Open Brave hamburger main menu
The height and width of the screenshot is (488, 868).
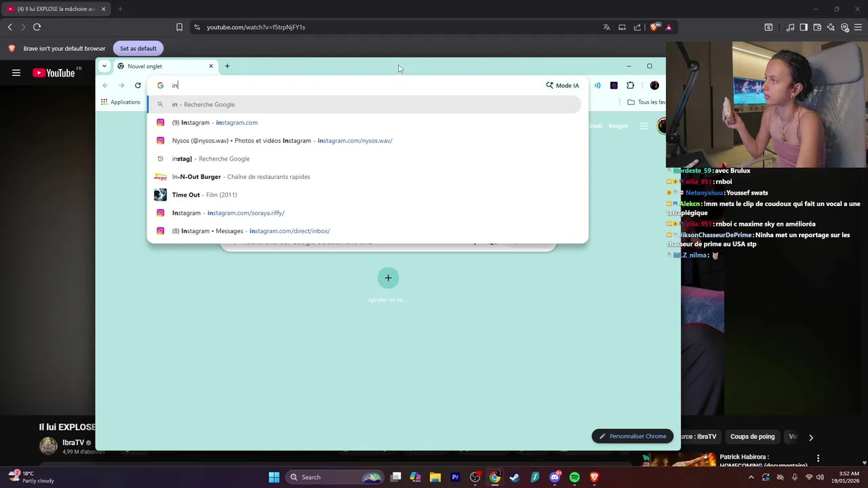(859, 27)
